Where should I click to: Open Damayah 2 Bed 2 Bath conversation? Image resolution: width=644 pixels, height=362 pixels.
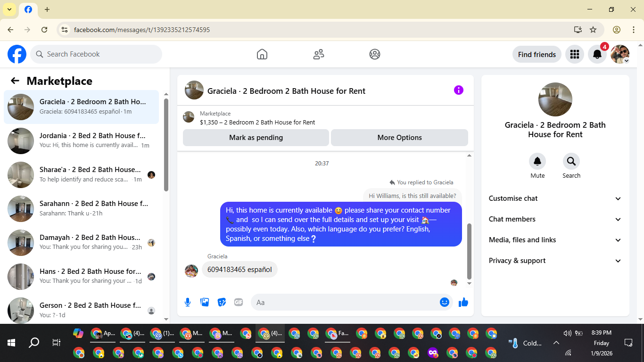(x=82, y=243)
